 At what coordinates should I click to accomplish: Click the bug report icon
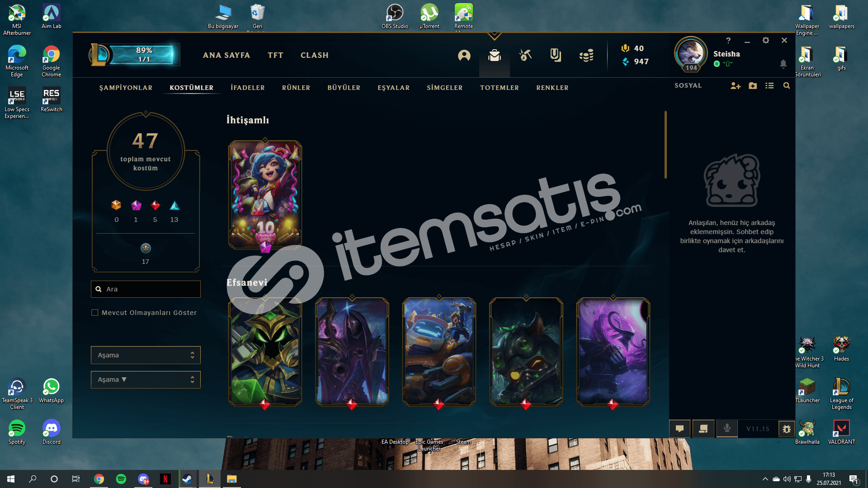[787, 429]
